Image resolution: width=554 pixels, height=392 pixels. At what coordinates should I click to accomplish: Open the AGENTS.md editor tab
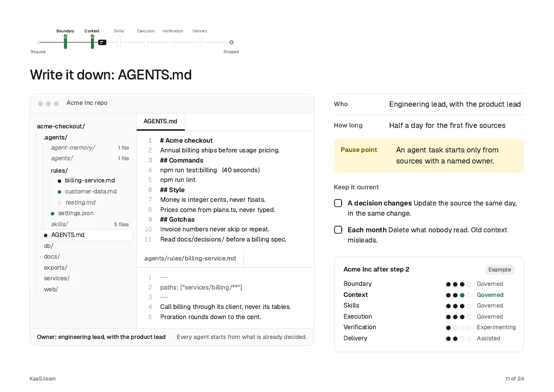161,121
